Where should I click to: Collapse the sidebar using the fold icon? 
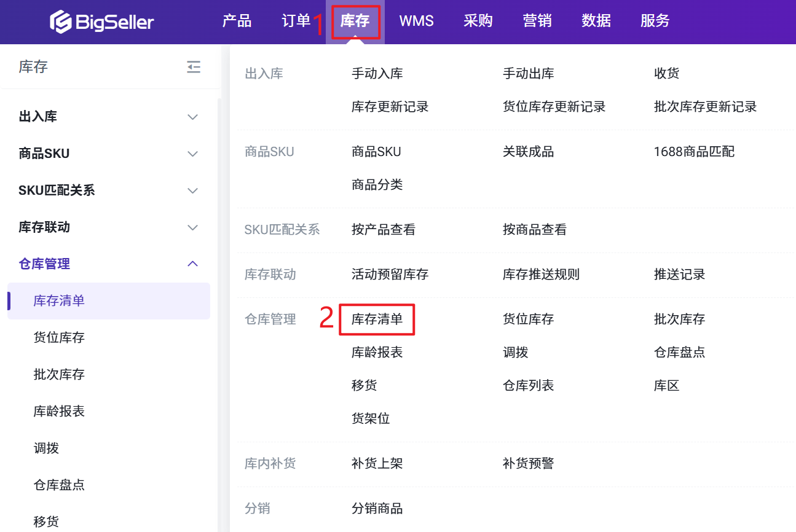click(194, 67)
